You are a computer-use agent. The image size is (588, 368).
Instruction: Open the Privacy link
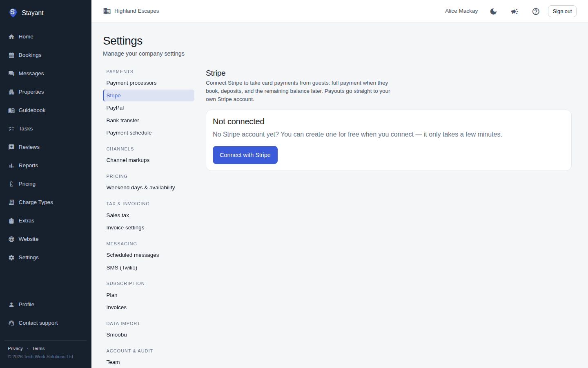[15, 348]
